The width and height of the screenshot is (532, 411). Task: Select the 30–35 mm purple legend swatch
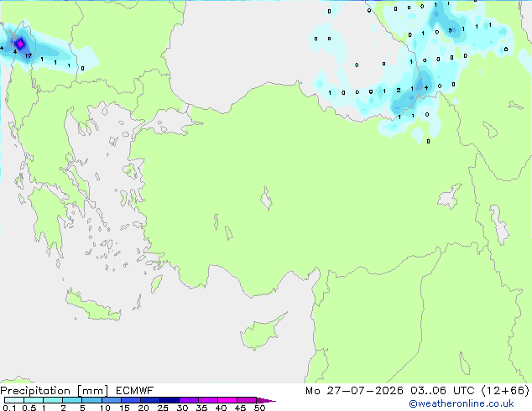[189, 400]
